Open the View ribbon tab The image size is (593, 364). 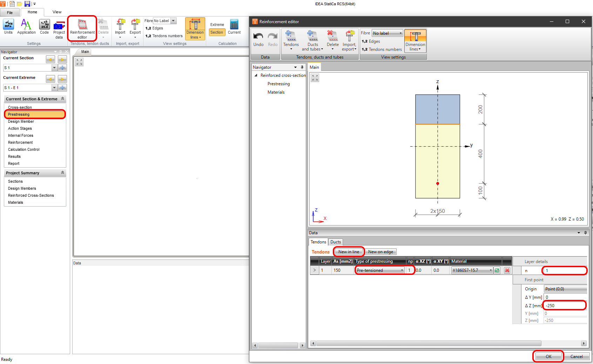[x=57, y=12]
